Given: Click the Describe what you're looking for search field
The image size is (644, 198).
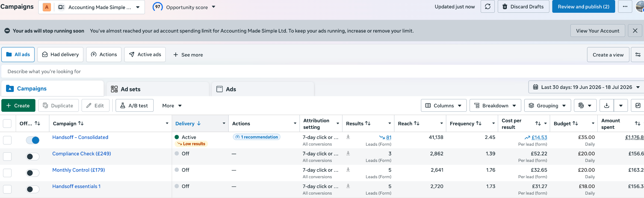Looking at the screenshot, I should 322,71.
